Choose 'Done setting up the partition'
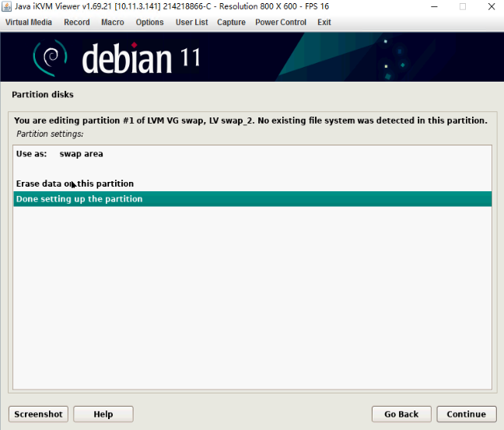This screenshot has height=430, width=504. pyautogui.click(x=252, y=199)
